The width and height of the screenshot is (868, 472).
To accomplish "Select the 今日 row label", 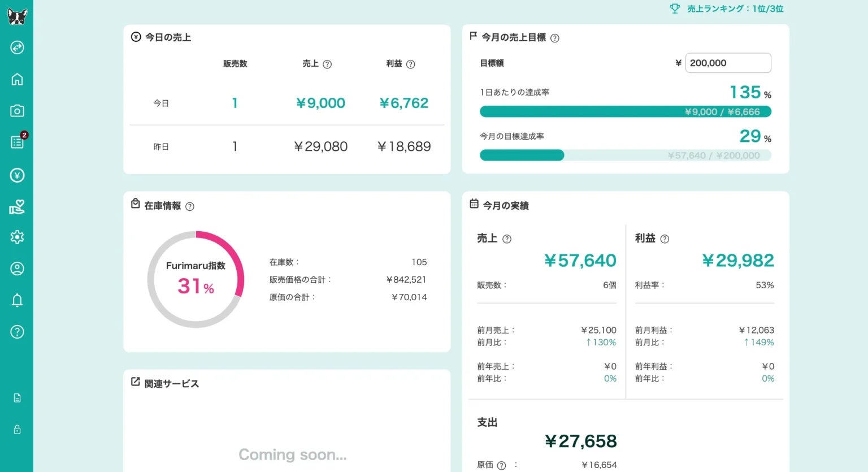I will [x=161, y=103].
